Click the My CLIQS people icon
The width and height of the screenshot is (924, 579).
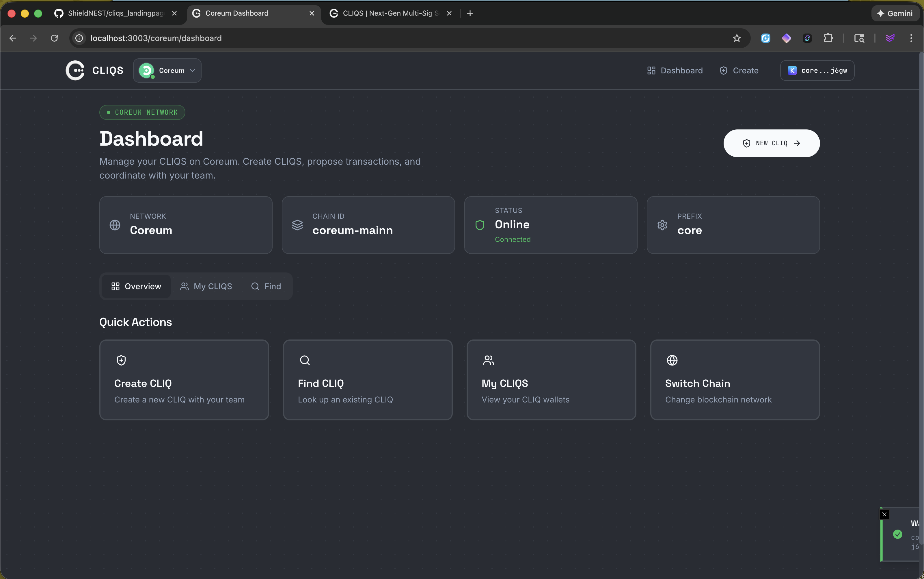488,360
